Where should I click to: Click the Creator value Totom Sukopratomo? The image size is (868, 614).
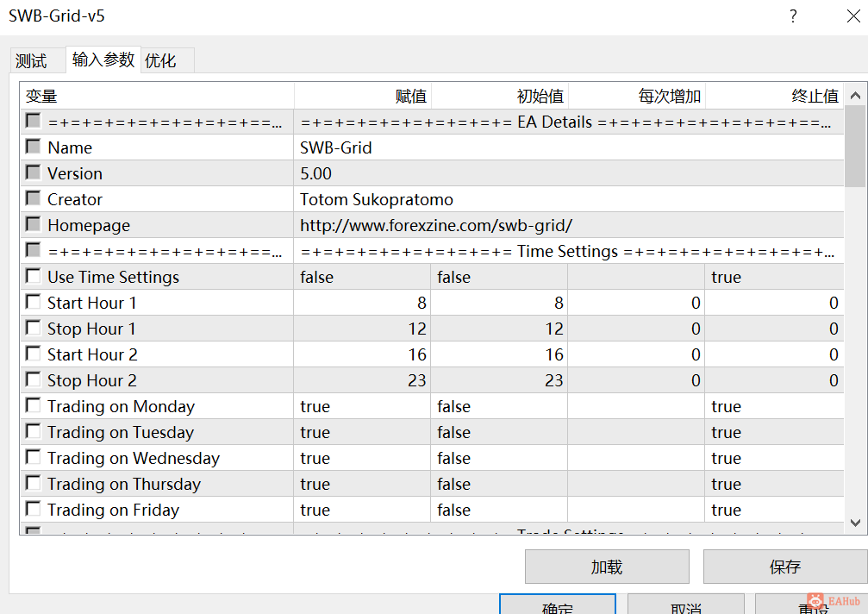[569, 199]
